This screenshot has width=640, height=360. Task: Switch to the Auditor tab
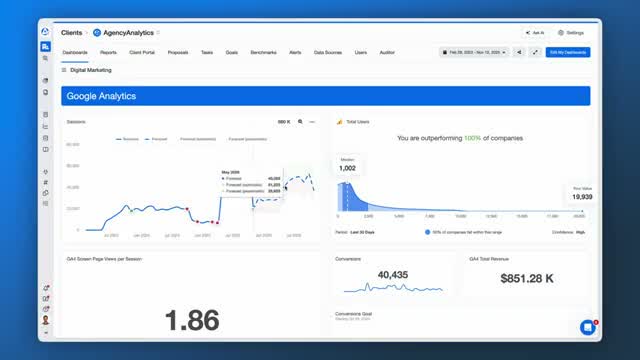click(x=387, y=53)
